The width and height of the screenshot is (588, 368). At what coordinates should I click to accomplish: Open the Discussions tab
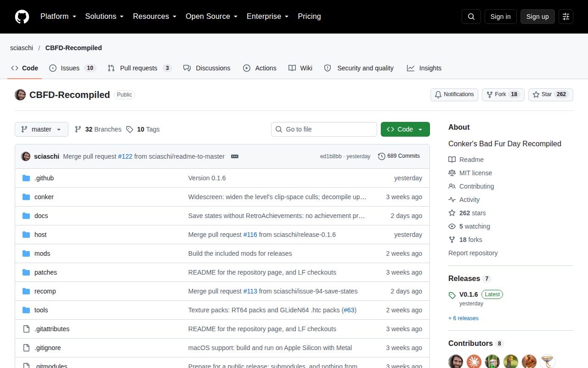tap(207, 68)
